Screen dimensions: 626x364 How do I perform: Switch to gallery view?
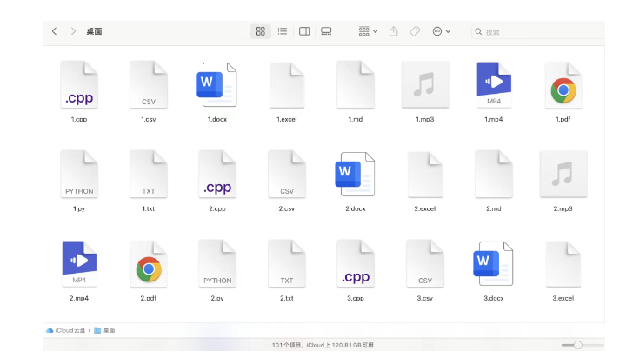[x=326, y=31]
